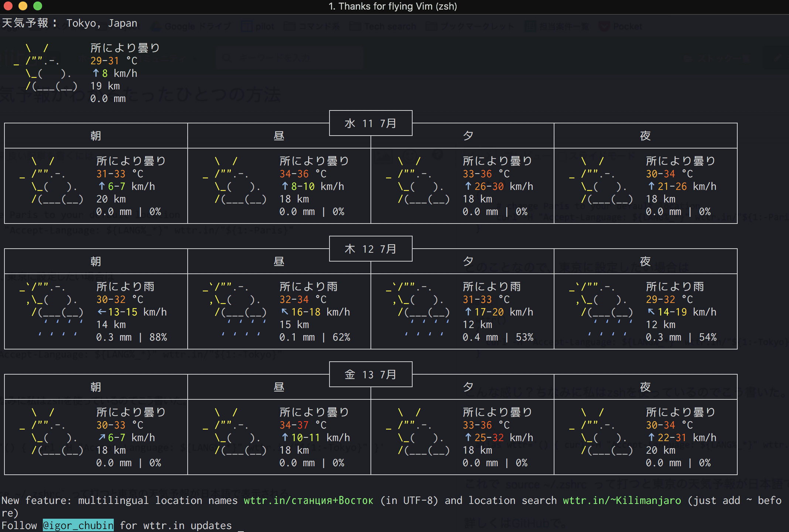This screenshot has width=789, height=532.
Task: Click the highlighted @igor_chubin handle
Action: (78, 525)
